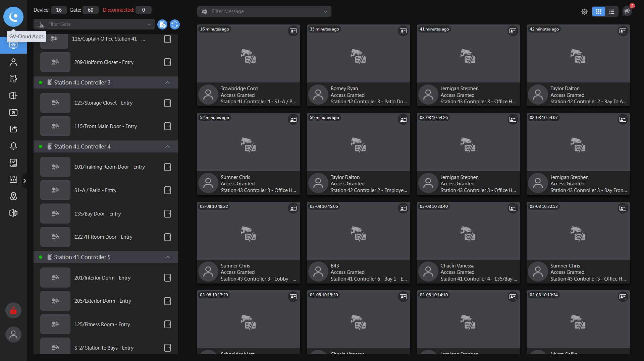Viewport: 644px width, 361px height.
Task: Switch to list view layout
Action: (611, 12)
